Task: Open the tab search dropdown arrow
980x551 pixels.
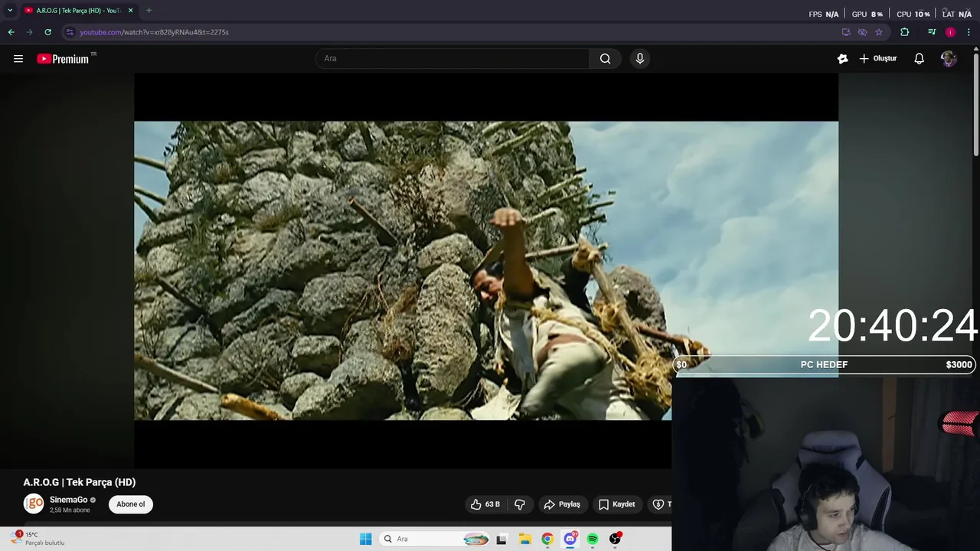Action: click(10, 10)
